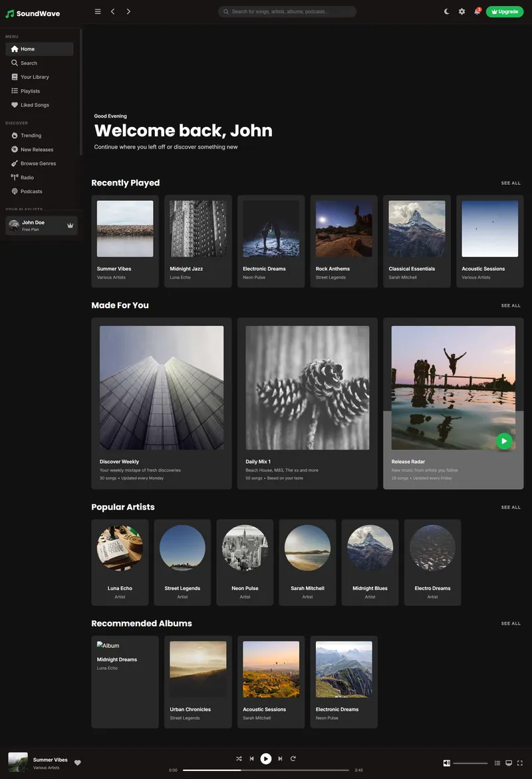
Task: Open SEE ALL for Recently Played
Action: 511,183
